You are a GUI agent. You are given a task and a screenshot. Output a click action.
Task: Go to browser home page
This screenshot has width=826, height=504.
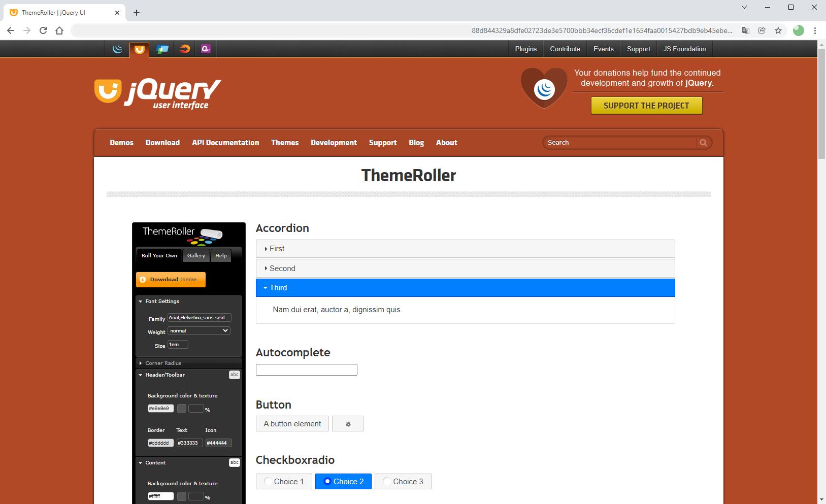(x=59, y=30)
